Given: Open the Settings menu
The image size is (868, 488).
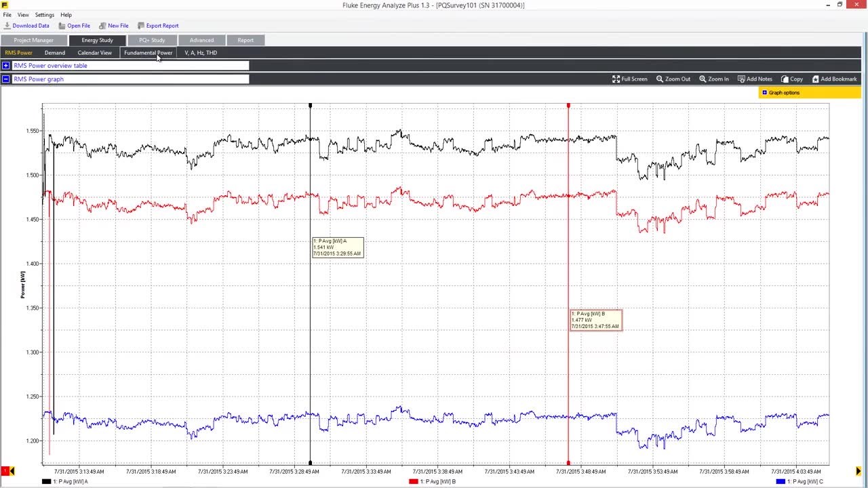Looking at the screenshot, I should 45,15.
